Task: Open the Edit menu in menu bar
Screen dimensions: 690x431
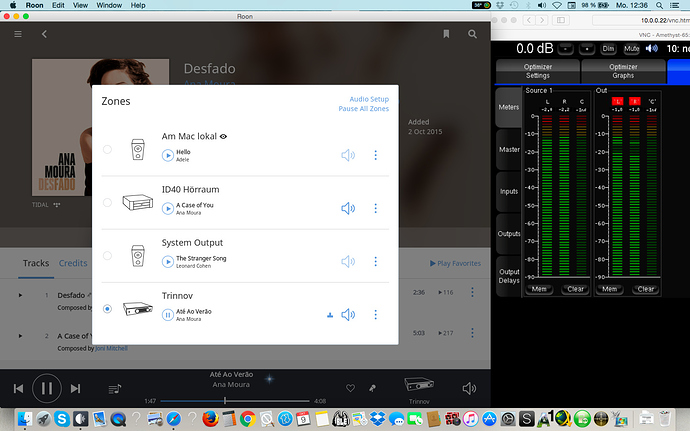Action: tap(58, 5)
